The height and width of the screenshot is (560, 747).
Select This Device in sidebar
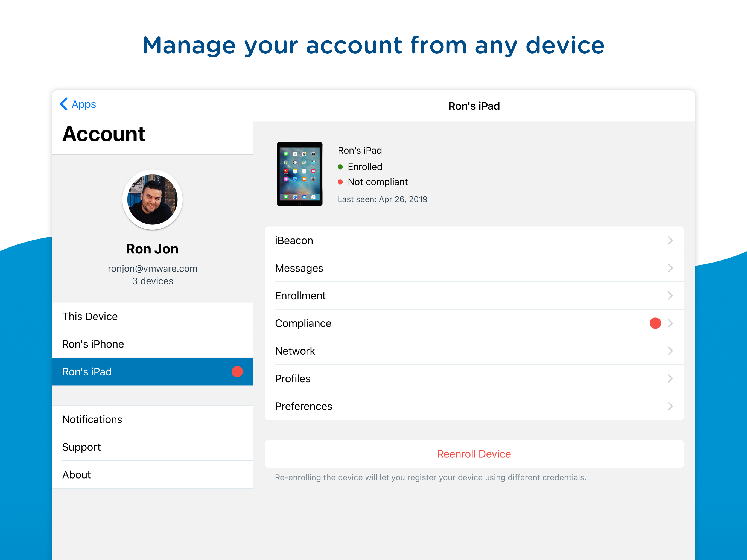pos(90,316)
